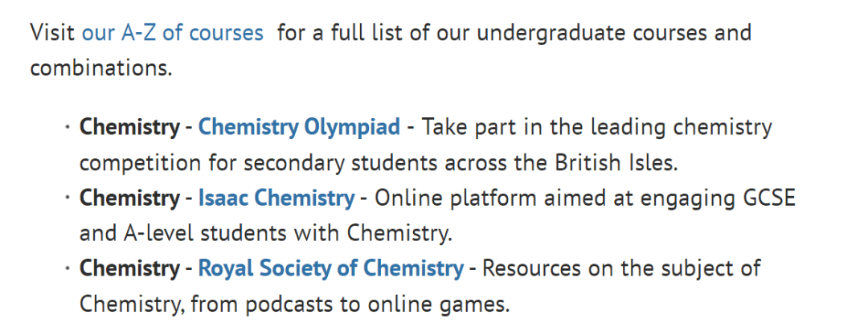868x323 pixels.
Task: Click the text 'Take part in the leading chemistry'
Action: pyautogui.click(x=596, y=127)
